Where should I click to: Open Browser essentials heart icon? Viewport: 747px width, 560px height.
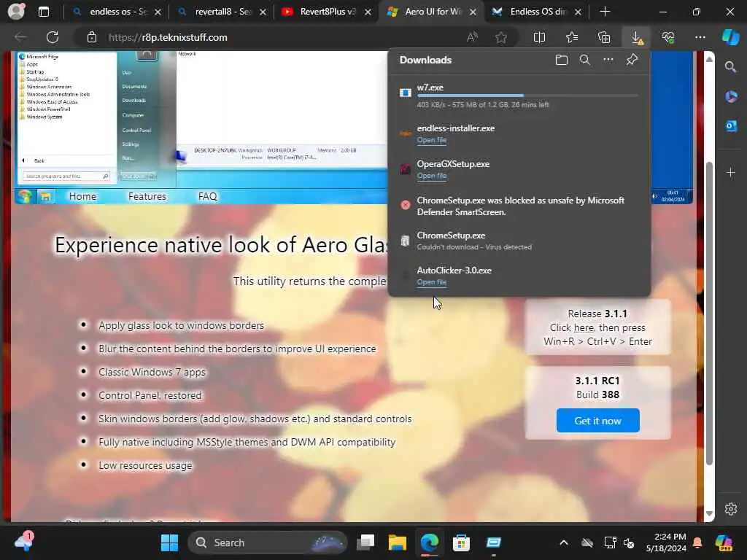click(668, 37)
